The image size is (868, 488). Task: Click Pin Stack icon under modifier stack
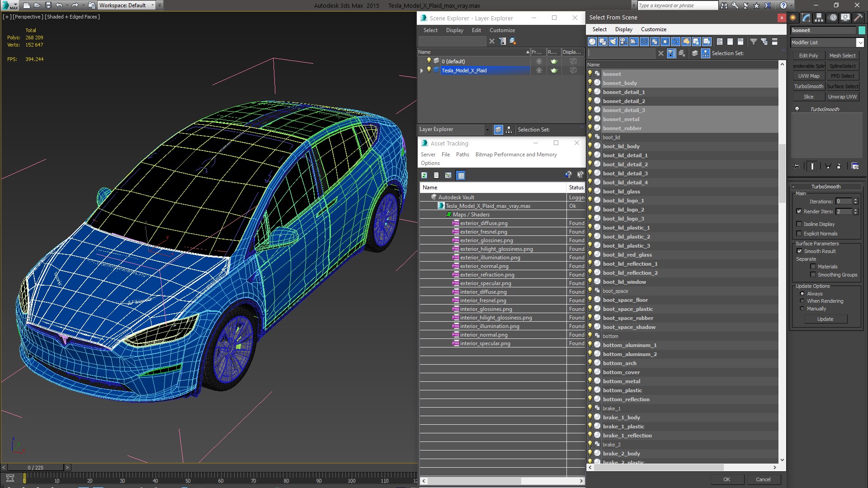[797, 166]
